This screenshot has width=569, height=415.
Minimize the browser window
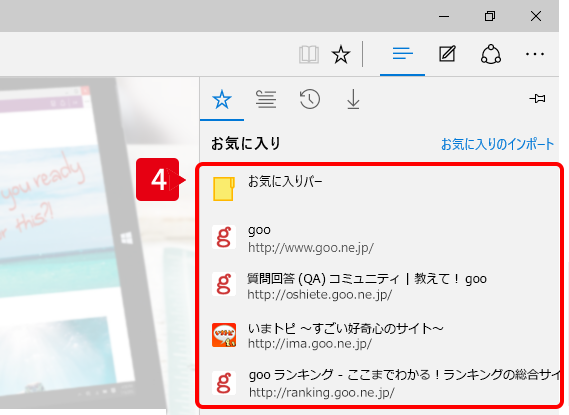[x=444, y=16]
